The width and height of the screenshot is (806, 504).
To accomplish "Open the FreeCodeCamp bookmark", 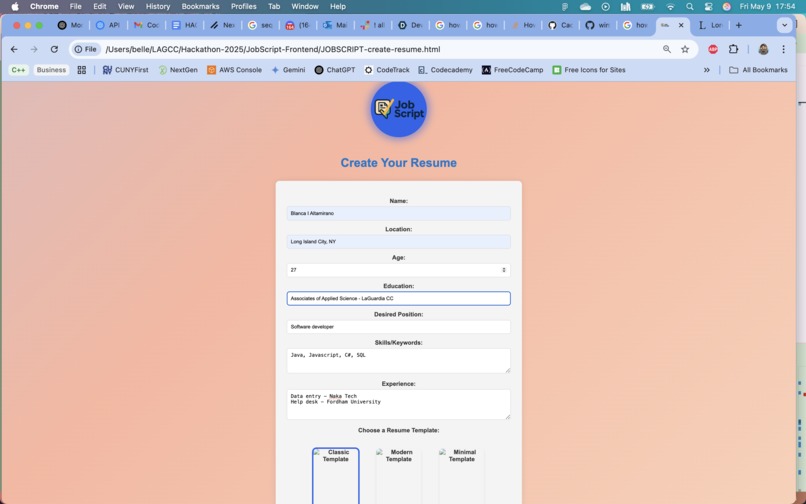I will click(x=512, y=70).
